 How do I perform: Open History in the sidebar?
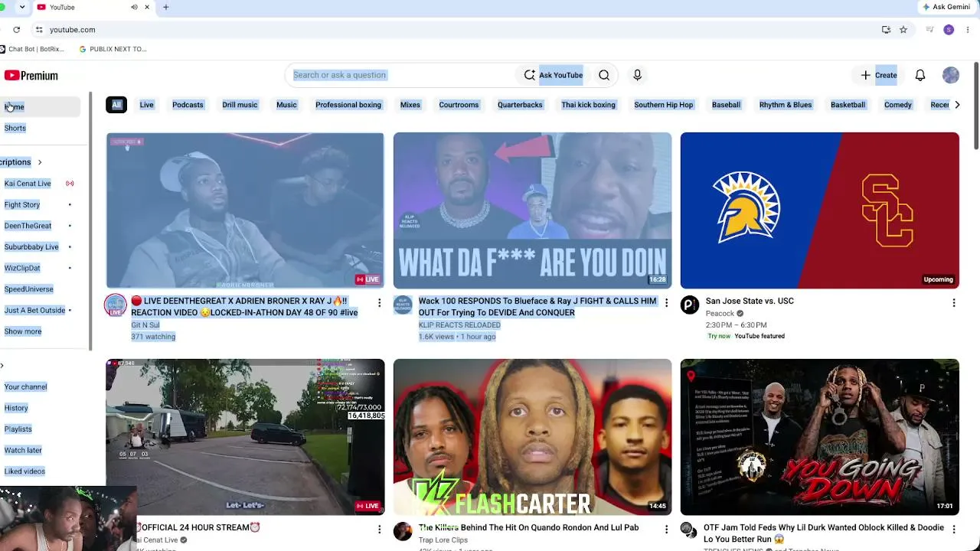16,408
